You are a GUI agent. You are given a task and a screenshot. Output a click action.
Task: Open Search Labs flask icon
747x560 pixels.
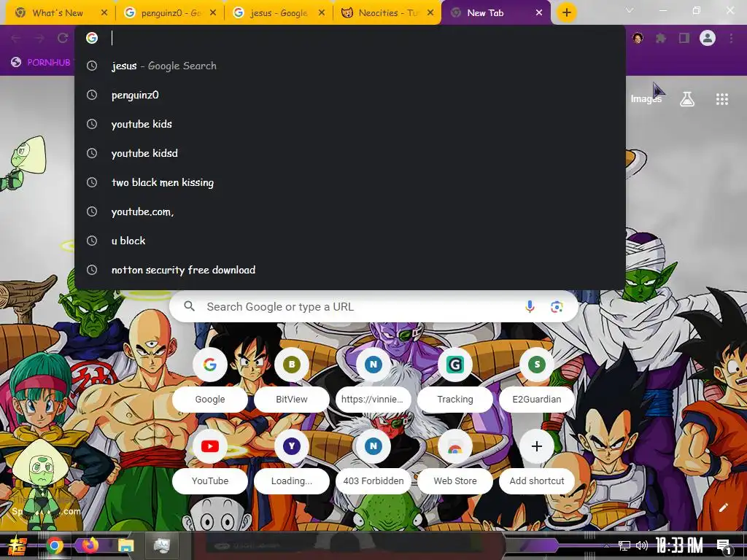tap(687, 99)
